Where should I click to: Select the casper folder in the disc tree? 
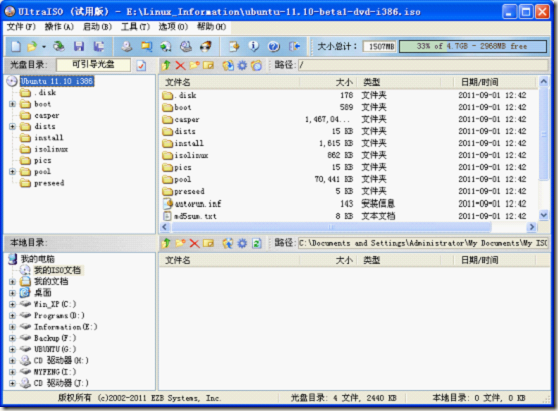pos(47,115)
